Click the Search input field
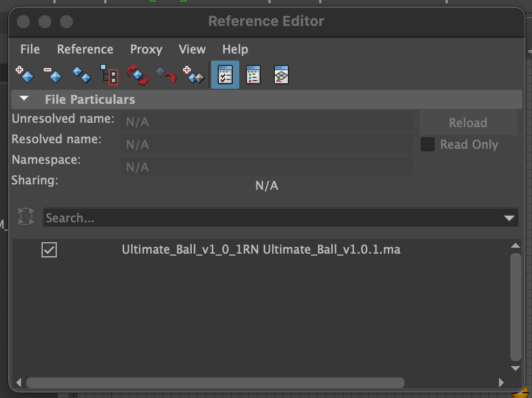This screenshot has width=532, height=398. pos(280,218)
